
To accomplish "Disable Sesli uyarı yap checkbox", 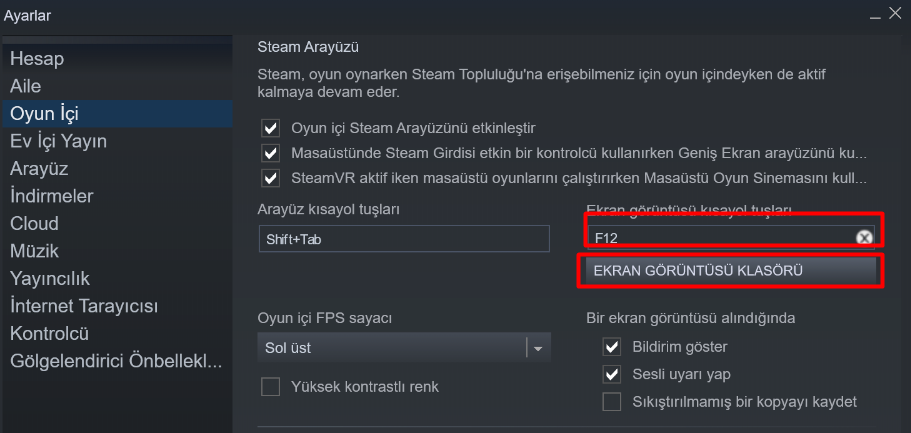I will pos(612,374).
